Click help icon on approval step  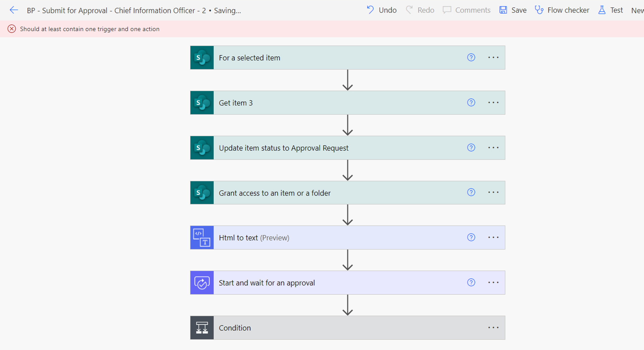(471, 282)
